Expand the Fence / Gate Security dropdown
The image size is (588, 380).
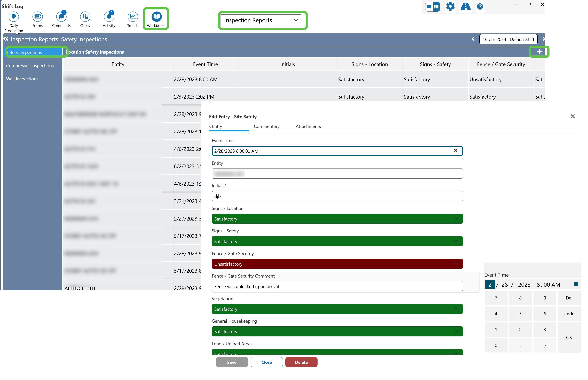[x=337, y=264]
